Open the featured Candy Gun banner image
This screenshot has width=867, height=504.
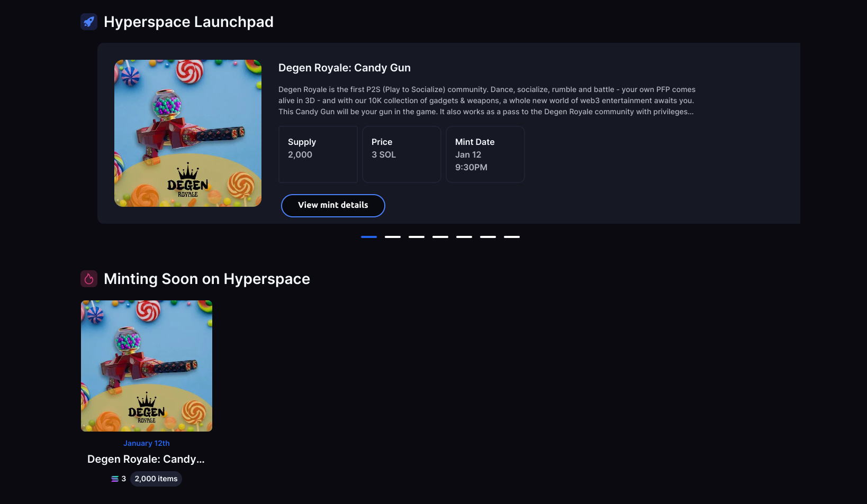point(188,133)
